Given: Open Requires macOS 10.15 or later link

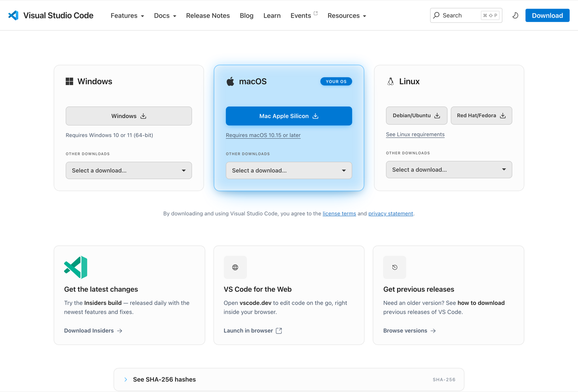Looking at the screenshot, I should point(263,135).
